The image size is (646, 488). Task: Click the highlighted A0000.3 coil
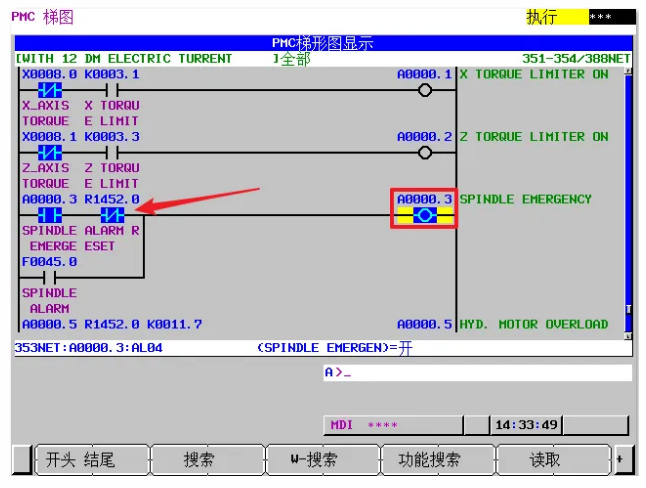point(425,215)
